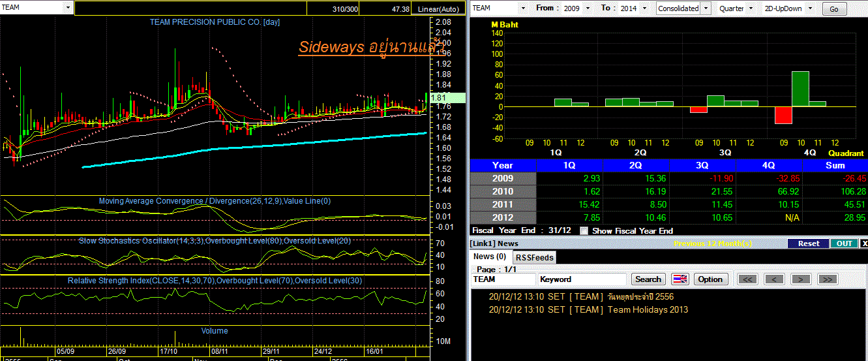This screenshot has height=361, width=868.
Task: Tick Show Fiscal Year End checkbox
Action: coord(584,230)
